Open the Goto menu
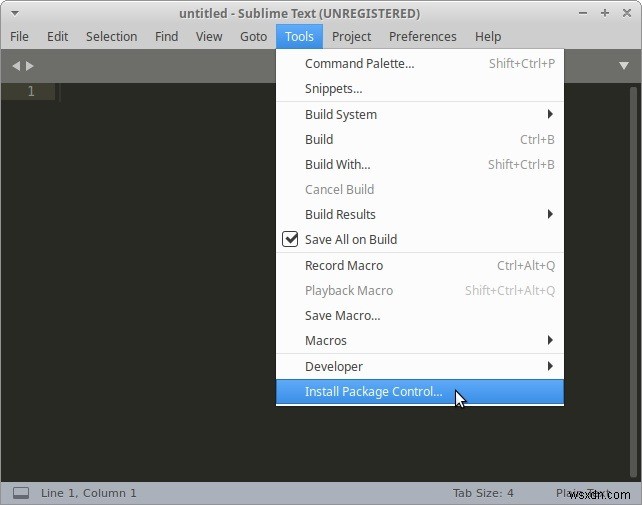Image resolution: width=642 pixels, height=505 pixels. click(253, 36)
